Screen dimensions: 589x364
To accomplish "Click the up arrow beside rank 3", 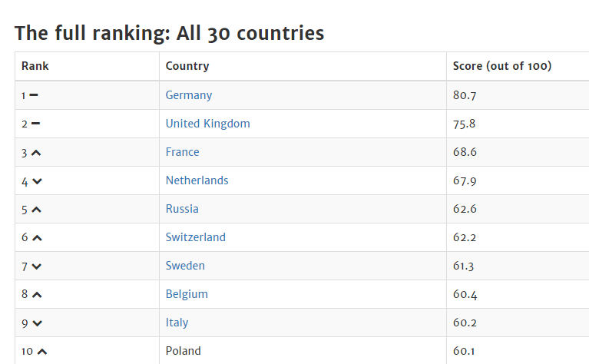I will [x=36, y=153].
